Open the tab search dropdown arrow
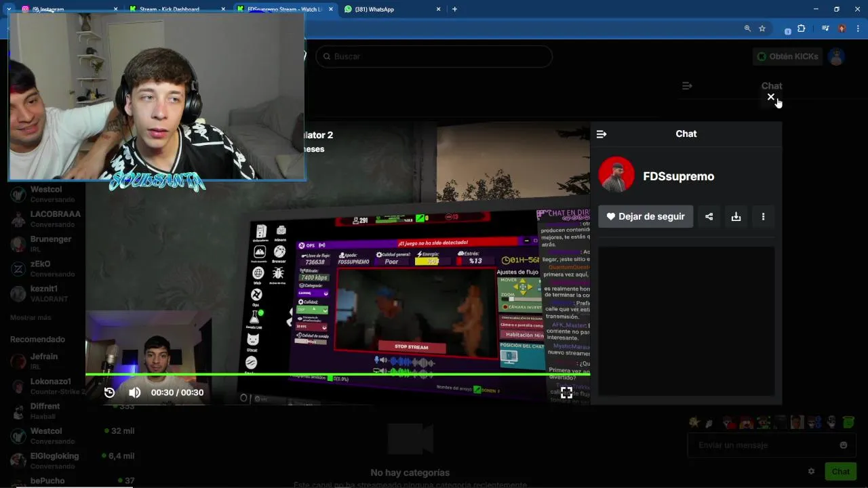Viewport: 868px width, 488px height. coord(8,9)
